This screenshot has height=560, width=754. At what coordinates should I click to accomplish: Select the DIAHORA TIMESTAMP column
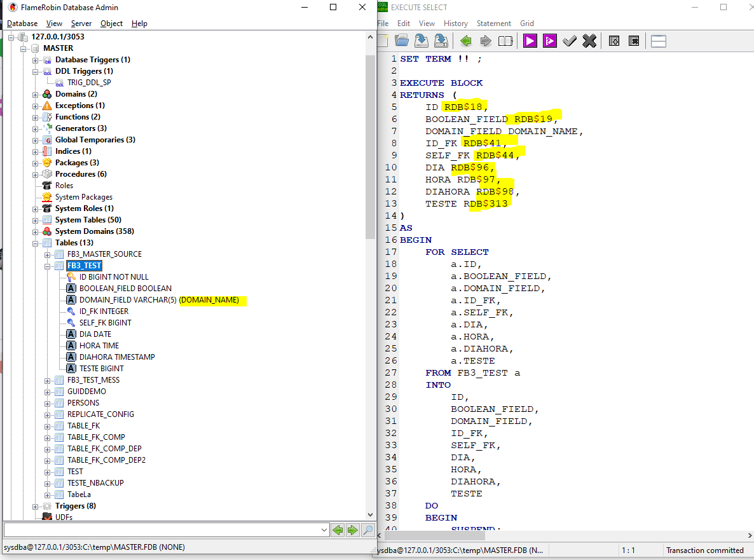[117, 357]
